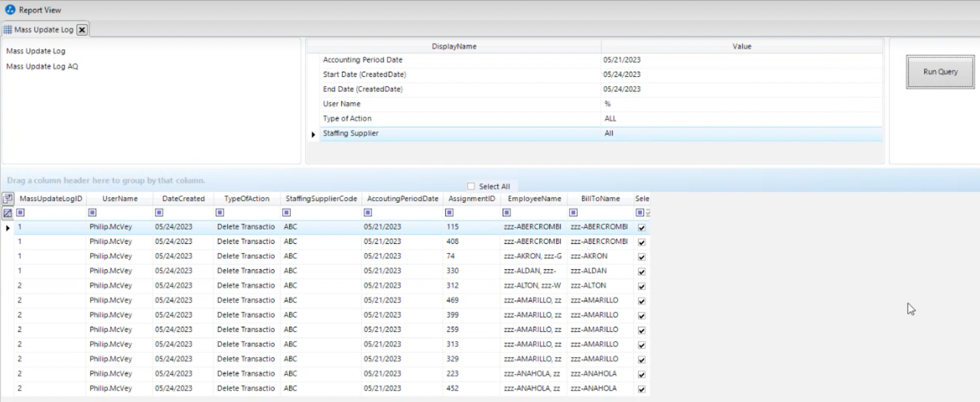The width and height of the screenshot is (980, 402).
Task: Edit the User Name value field
Action: click(742, 104)
